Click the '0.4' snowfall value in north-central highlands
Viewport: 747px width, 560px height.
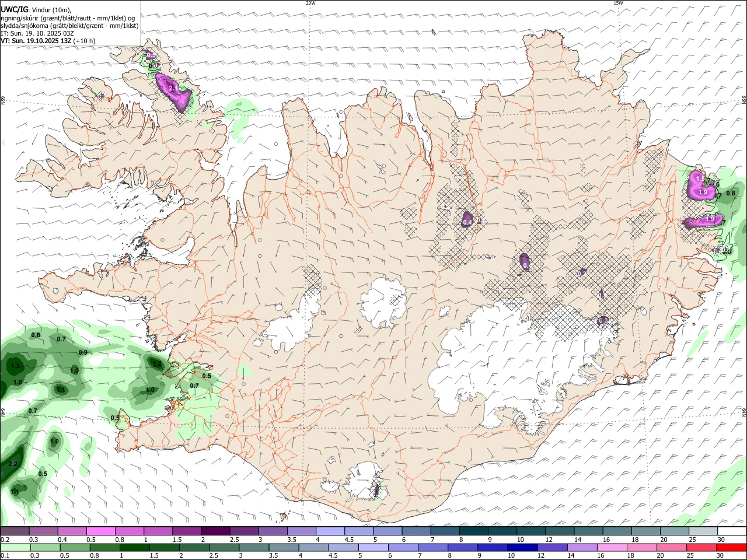click(x=467, y=222)
